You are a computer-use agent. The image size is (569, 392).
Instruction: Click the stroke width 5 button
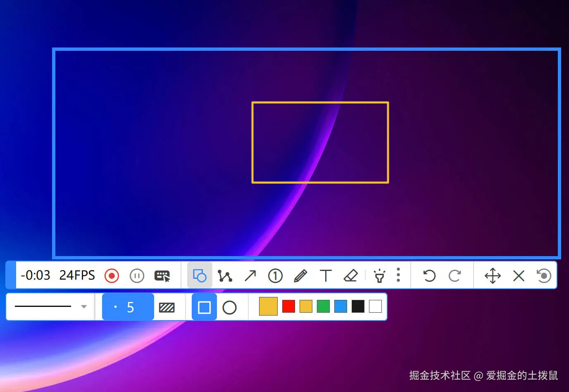[x=128, y=307]
